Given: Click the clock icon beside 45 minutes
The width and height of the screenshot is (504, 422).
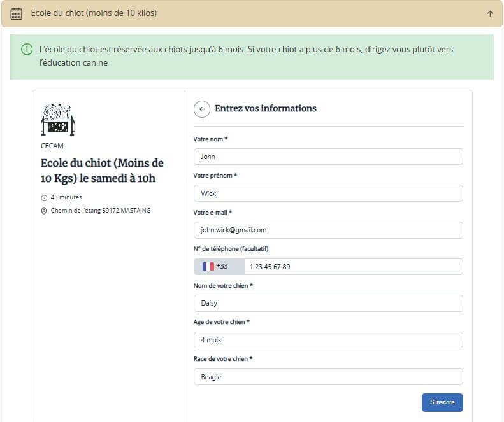Looking at the screenshot, I should [x=44, y=197].
